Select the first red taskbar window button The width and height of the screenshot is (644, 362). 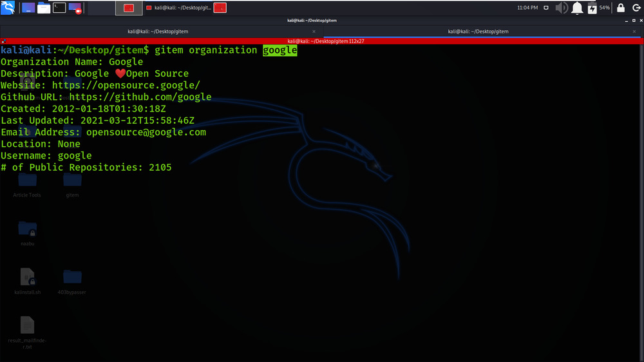(129, 8)
